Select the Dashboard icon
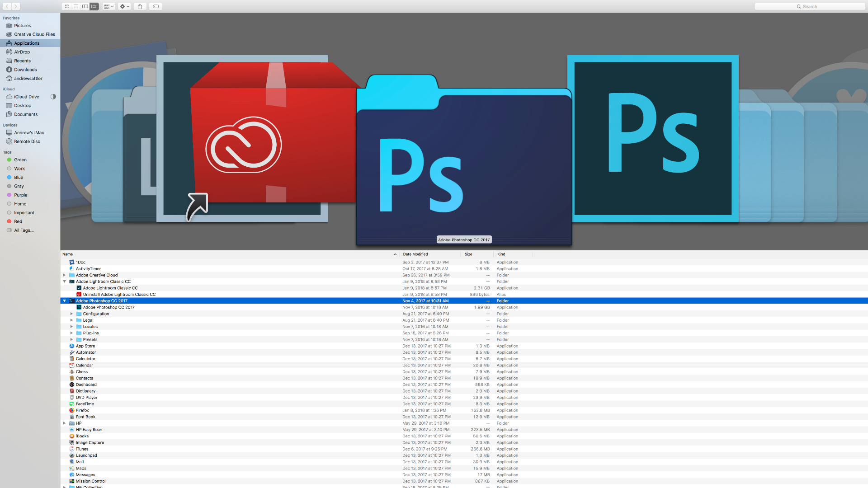The width and height of the screenshot is (868, 488). [71, 385]
